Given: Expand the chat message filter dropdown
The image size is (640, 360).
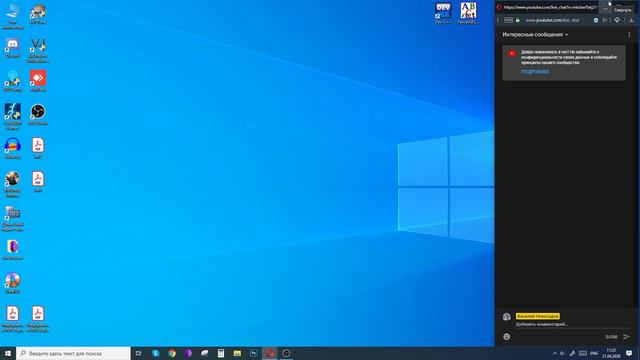Looking at the screenshot, I should pos(535,35).
